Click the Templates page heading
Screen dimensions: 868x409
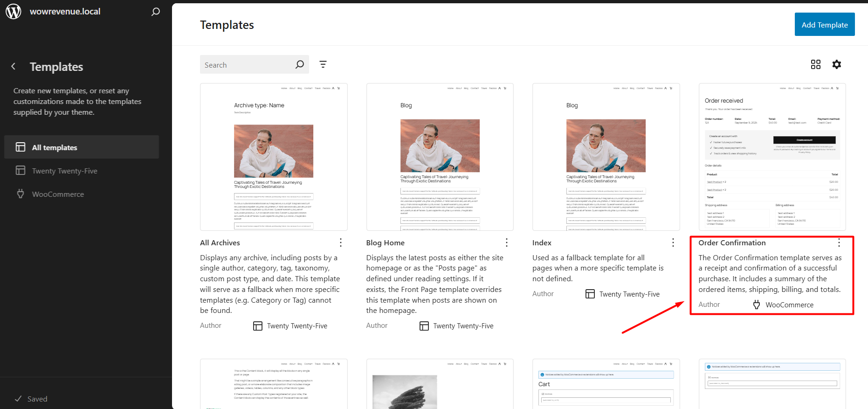(x=227, y=25)
